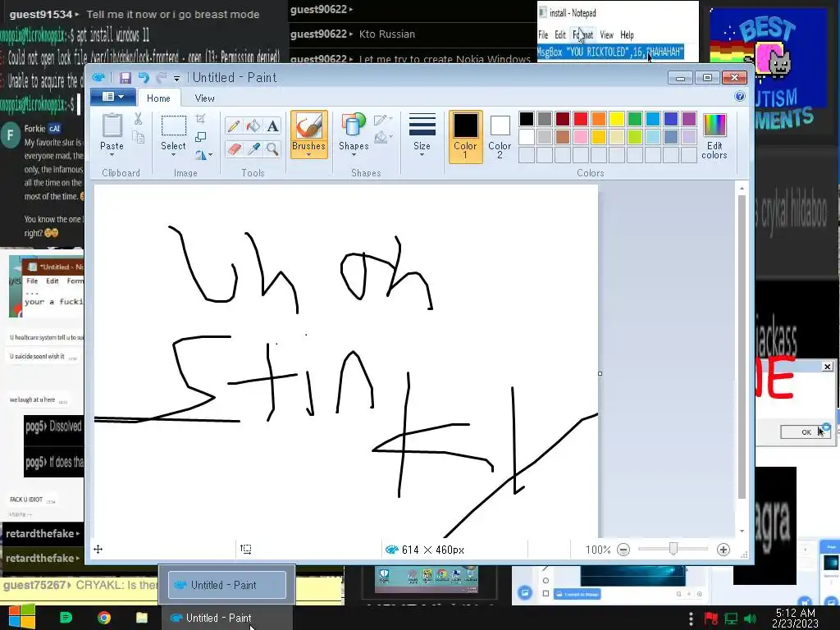The height and width of the screenshot is (630, 840).
Task: Click OK in the dialog behind Paint
Action: pos(806,431)
